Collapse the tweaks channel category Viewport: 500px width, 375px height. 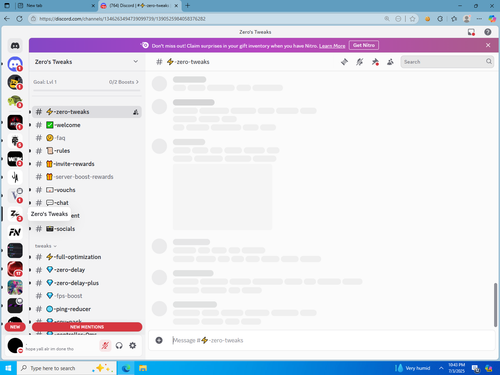tap(46, 246)
